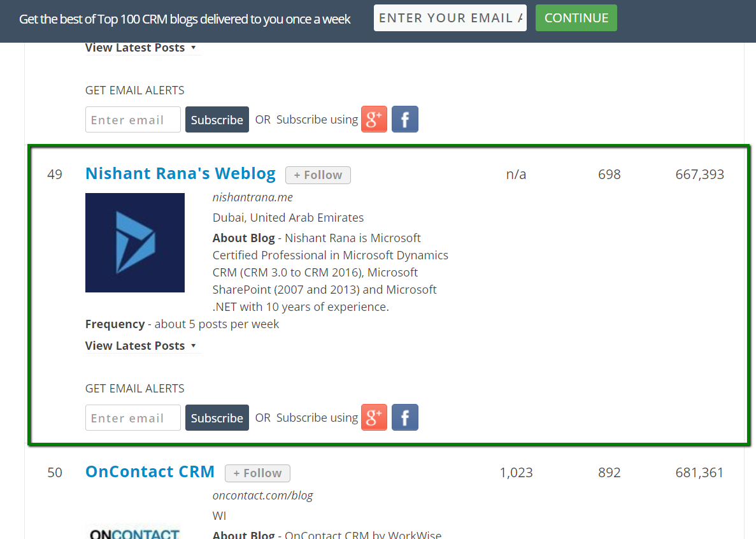Click Subscribe button above the rank 49 entry

217,120
